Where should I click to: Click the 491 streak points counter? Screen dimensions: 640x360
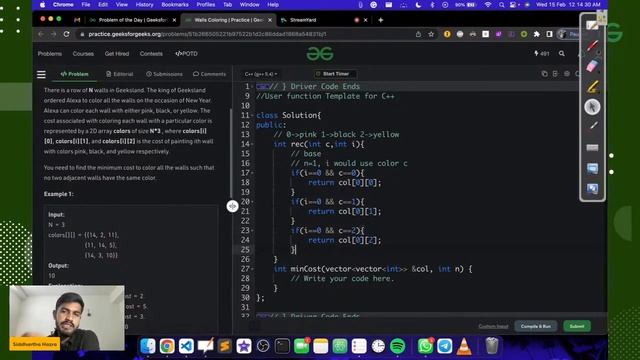pyautogui.click(x=542, y=53)
